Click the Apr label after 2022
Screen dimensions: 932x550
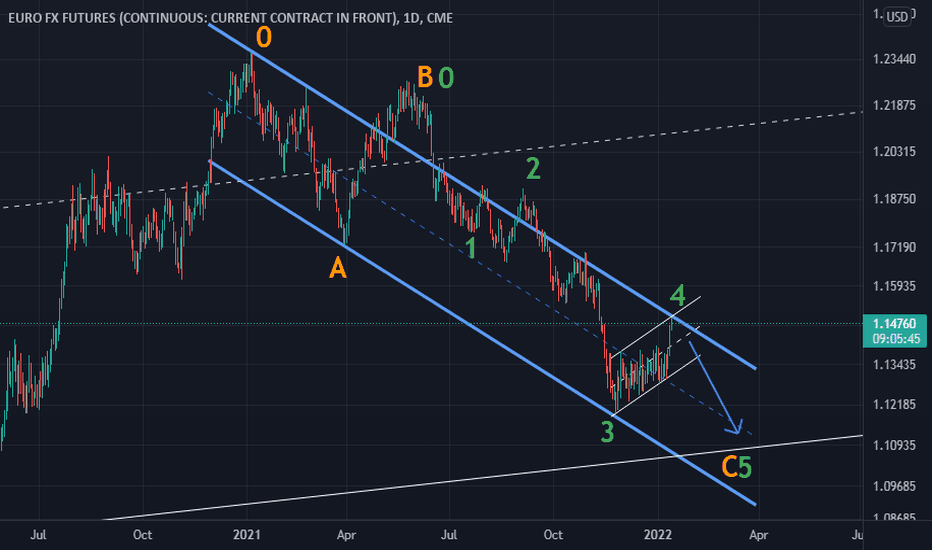tap(758, 535)
